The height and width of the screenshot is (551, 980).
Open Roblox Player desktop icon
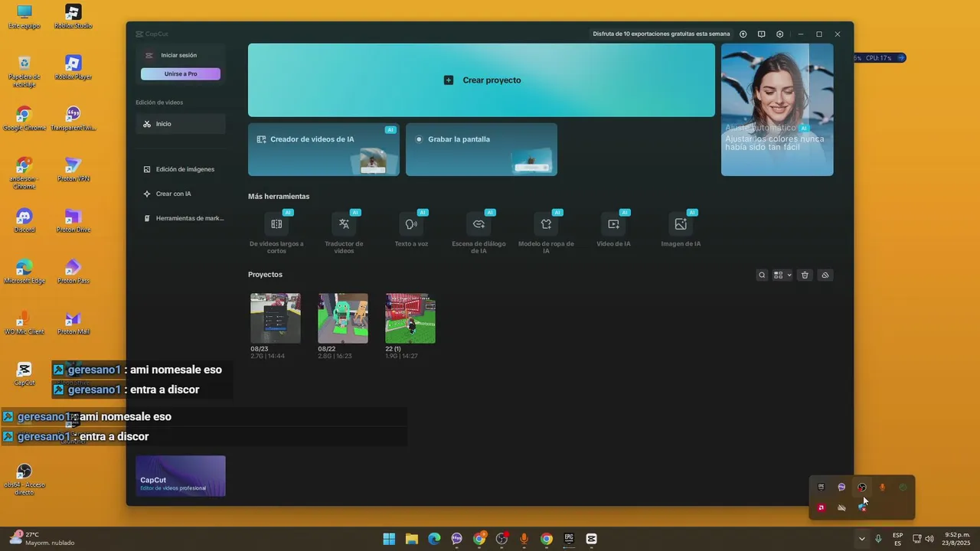pyautogui.click(x=73, y=67)
